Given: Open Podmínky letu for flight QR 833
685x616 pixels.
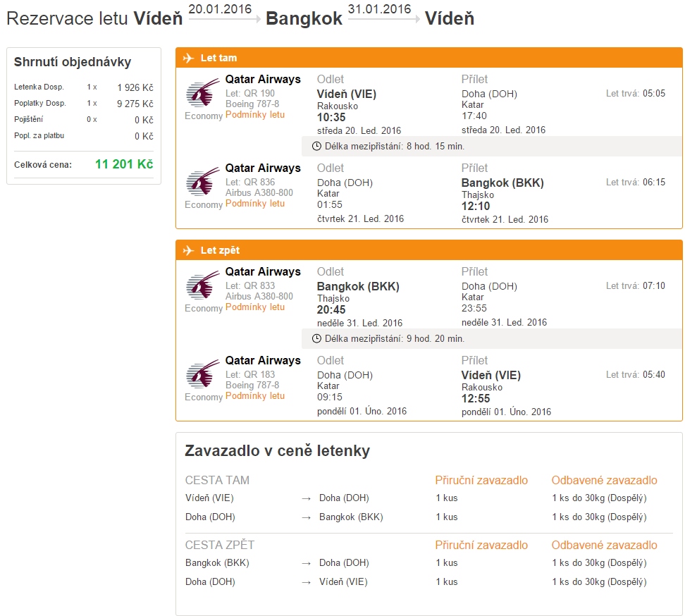Looking at the screenshot, I should pyautogui.click(x=255, y=307).
